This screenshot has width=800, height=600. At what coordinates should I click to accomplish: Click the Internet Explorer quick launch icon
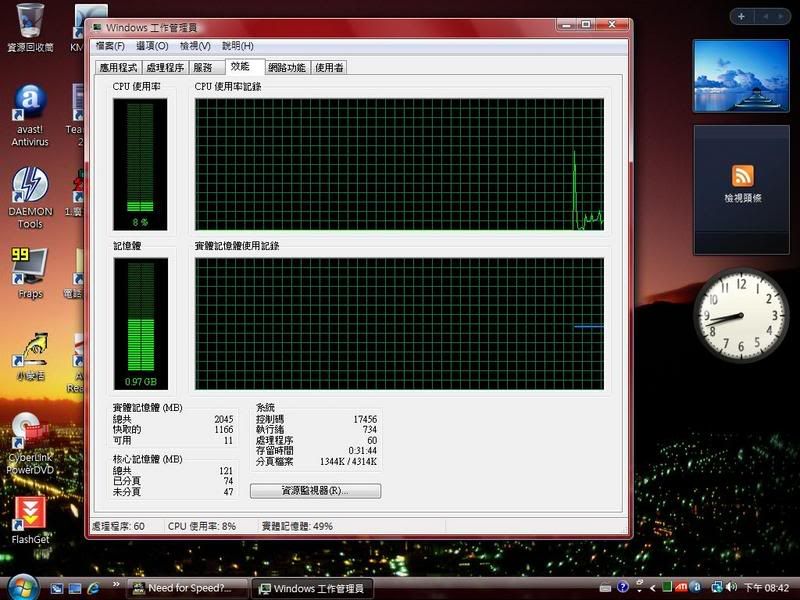[x=95, y=588]
